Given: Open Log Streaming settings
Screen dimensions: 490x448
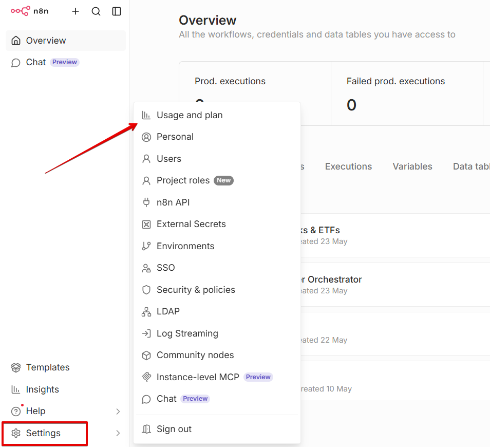Looking at the screenshot, I should click(x=217, y=333).
